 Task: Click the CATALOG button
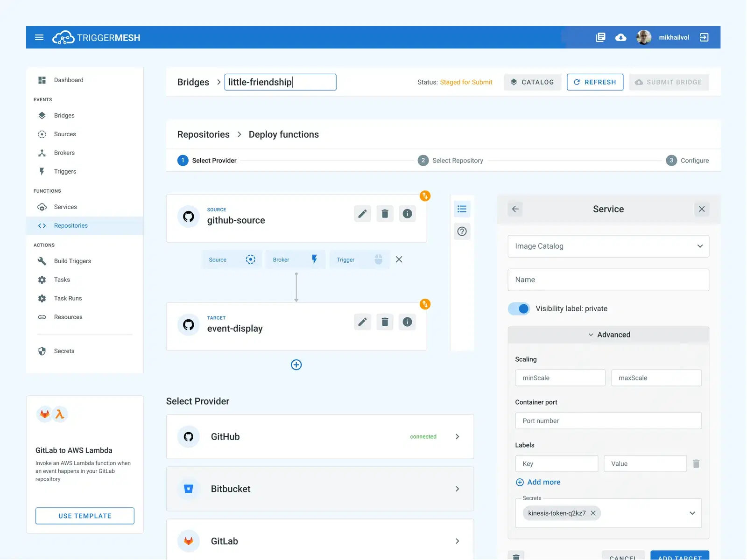(533, 82)
